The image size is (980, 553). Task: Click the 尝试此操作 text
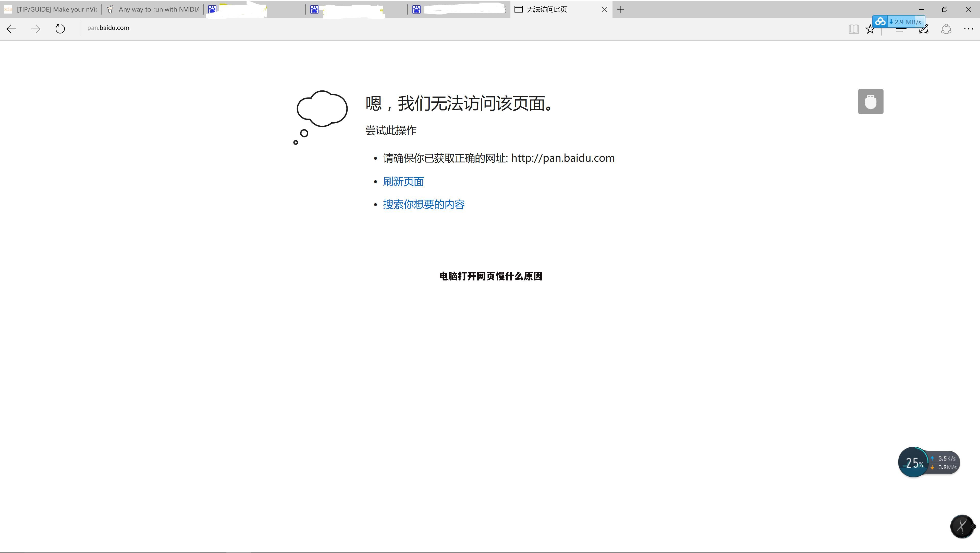click(391, 131)
